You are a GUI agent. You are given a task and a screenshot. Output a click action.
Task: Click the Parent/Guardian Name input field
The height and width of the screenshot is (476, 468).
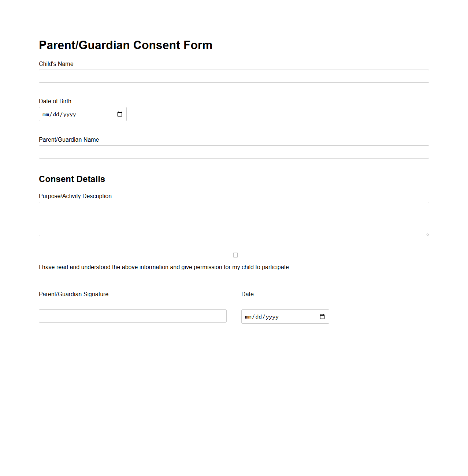click(234, 152)
